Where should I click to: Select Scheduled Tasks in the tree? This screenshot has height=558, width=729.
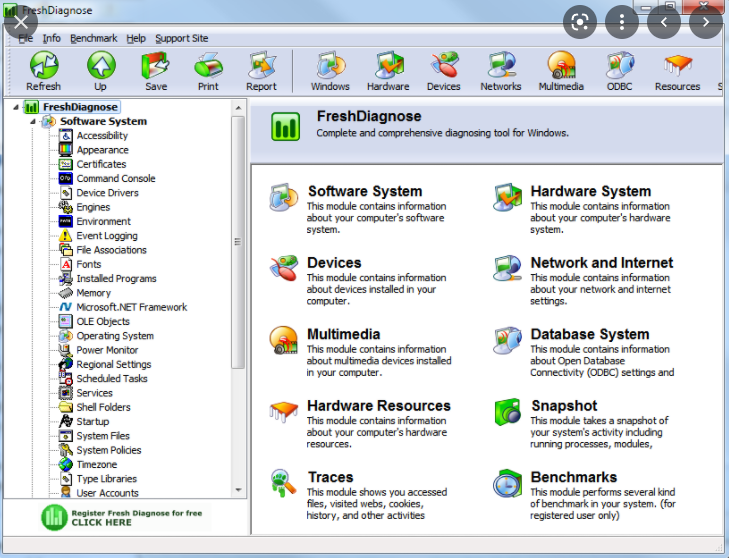(112, 379)
